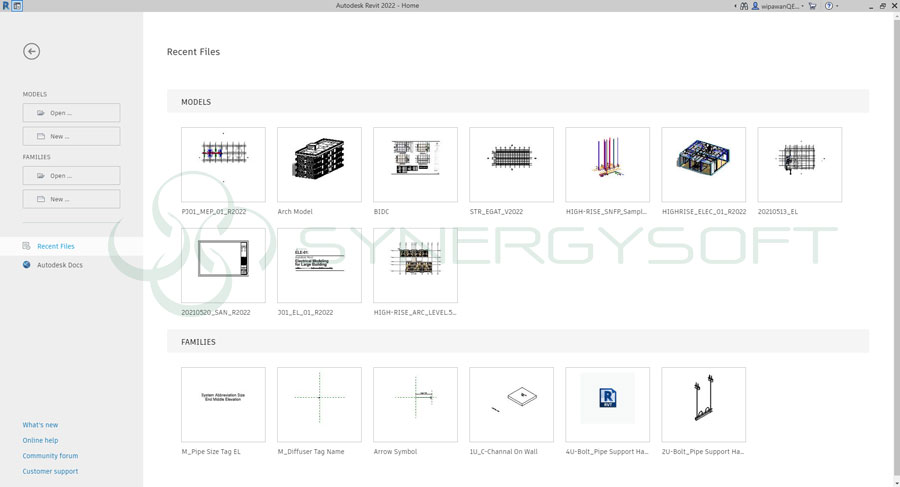Expand the help dropdown arrow

pos(837,6)
